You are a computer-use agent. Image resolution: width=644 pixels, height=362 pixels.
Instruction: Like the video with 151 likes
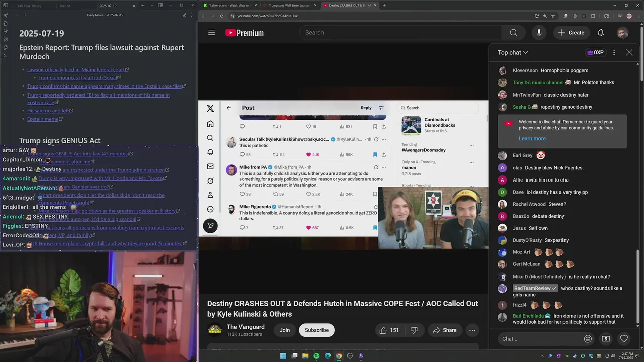[x=389, y=330]
